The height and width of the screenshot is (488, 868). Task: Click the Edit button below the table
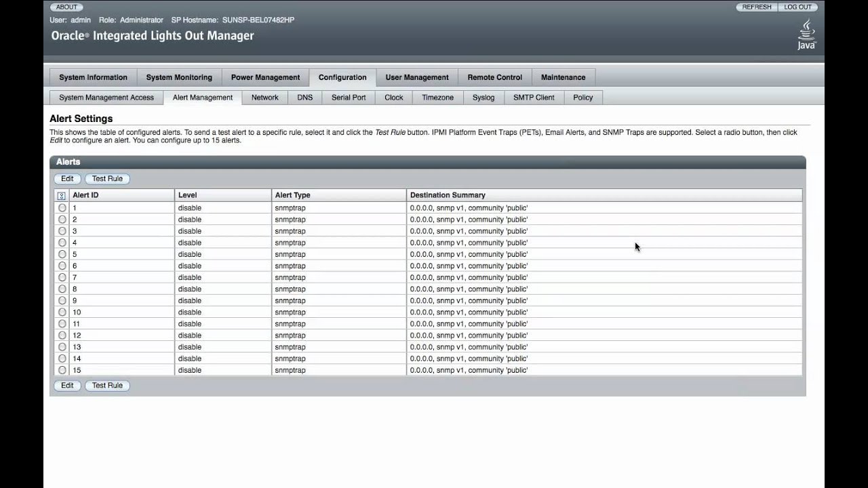pos(67,386)
